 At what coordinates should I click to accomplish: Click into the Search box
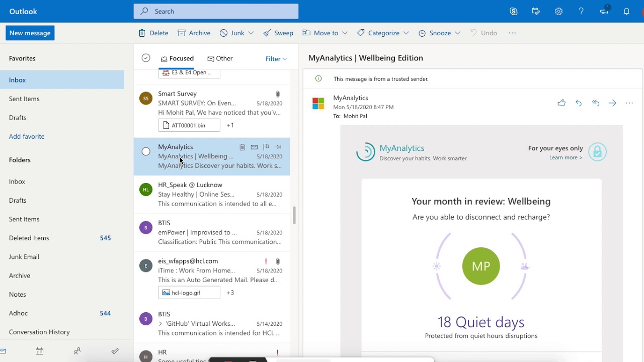(216, 11)
